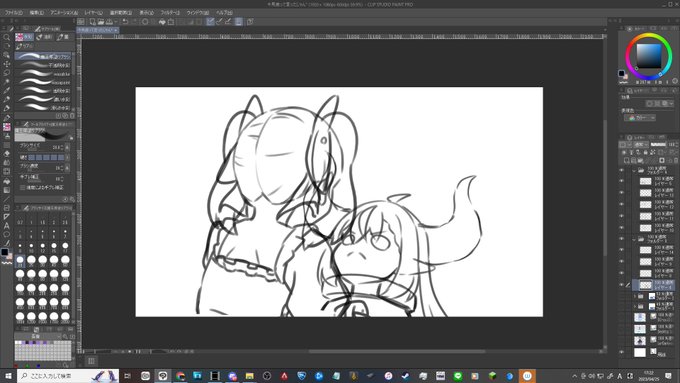Select the Eyedropper tool
680x383 pixels.
coord(7,91)
